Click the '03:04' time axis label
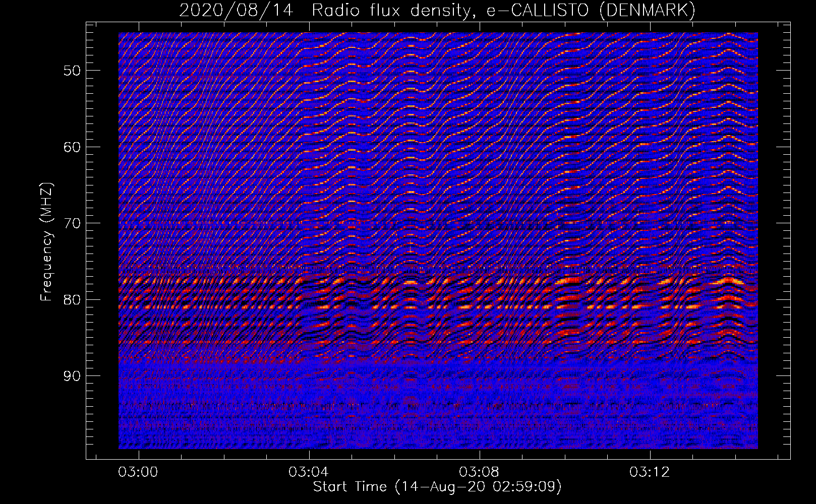 click(309, 472)
